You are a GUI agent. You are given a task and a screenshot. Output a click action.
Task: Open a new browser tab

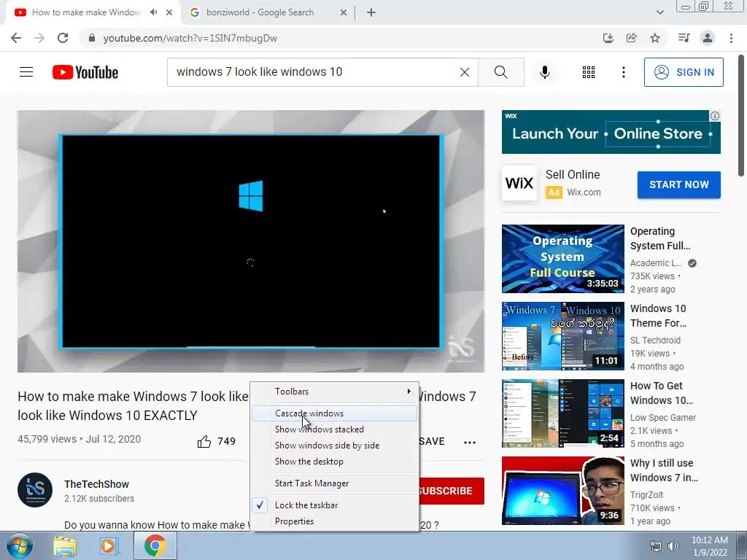click(371, 12)
